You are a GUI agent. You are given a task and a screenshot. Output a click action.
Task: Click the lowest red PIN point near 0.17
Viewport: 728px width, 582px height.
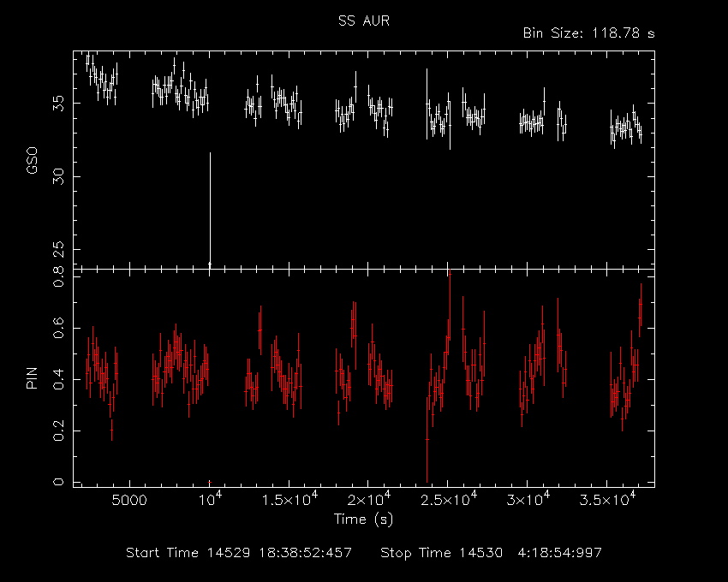[x=427, y=439]
